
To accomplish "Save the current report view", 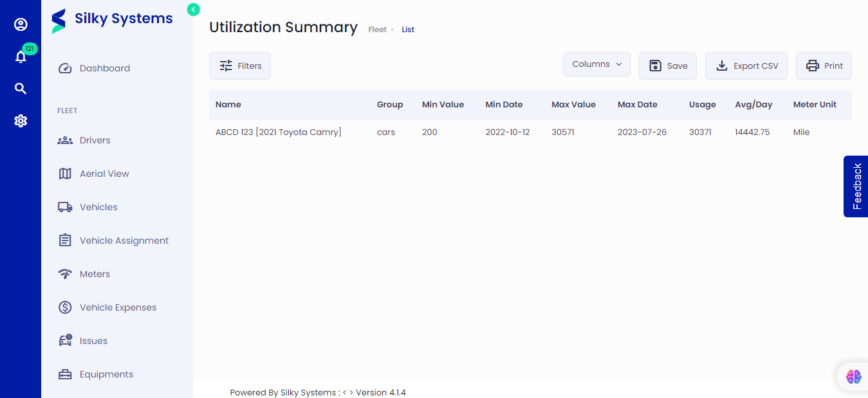I will 668,66.
